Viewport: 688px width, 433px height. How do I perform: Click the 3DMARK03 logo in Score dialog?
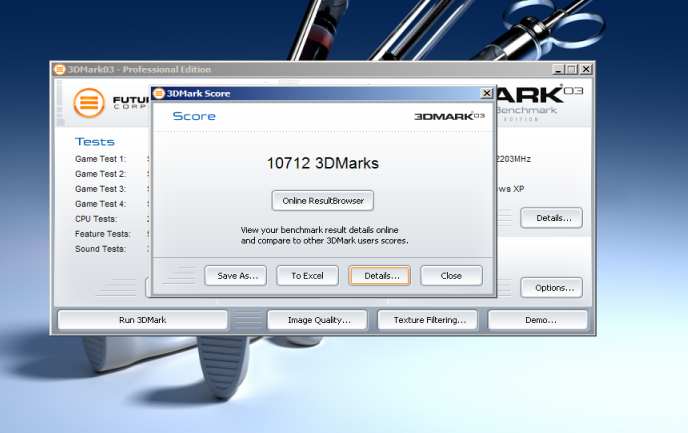pos(449,116)
